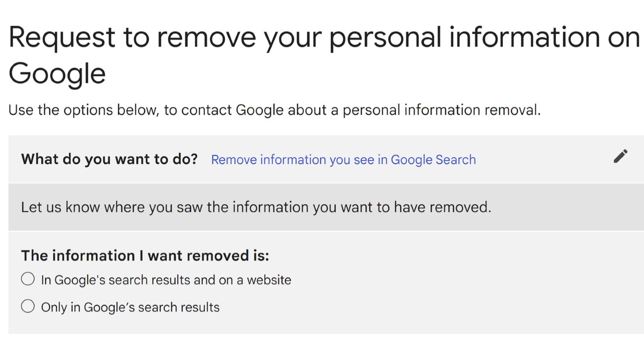This screenshot has width=644, height=362.
Task: Click label text "In Google's search results and on a website"
Action: point(166,280)
